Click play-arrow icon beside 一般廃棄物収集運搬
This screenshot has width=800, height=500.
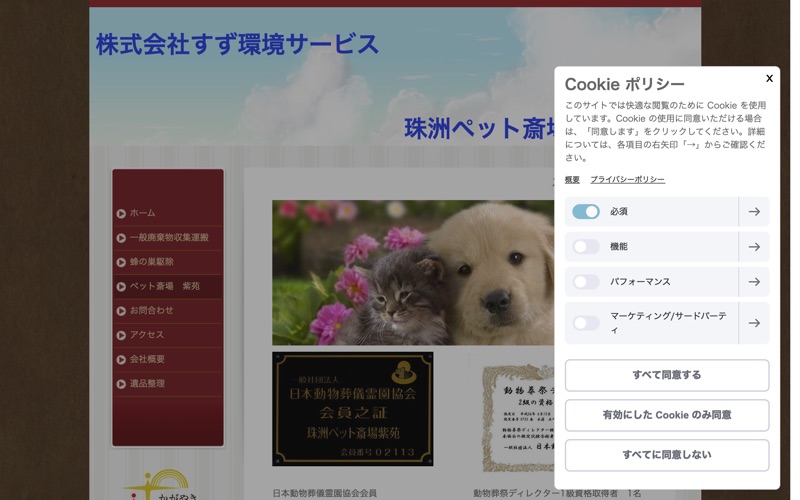121,238
